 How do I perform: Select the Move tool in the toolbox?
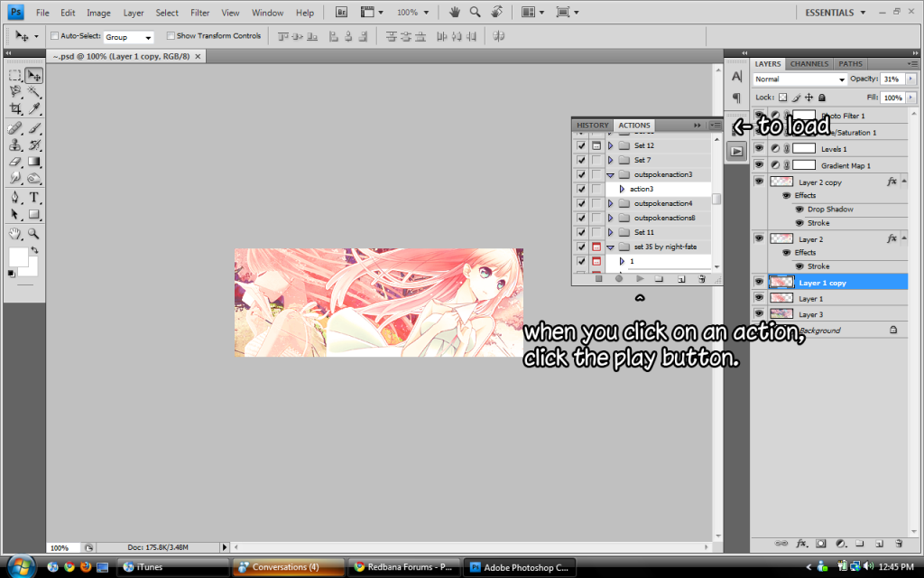click(x=33, y=76)
